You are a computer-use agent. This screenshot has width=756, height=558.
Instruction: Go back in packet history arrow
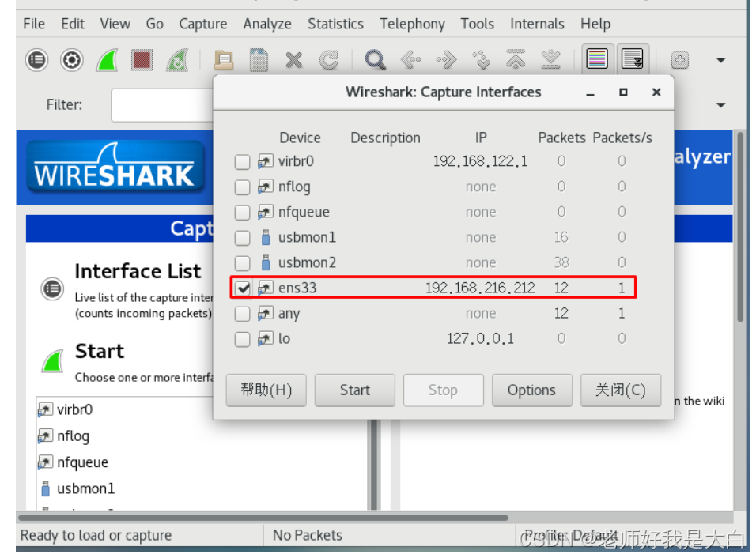(x=410, y=60)
